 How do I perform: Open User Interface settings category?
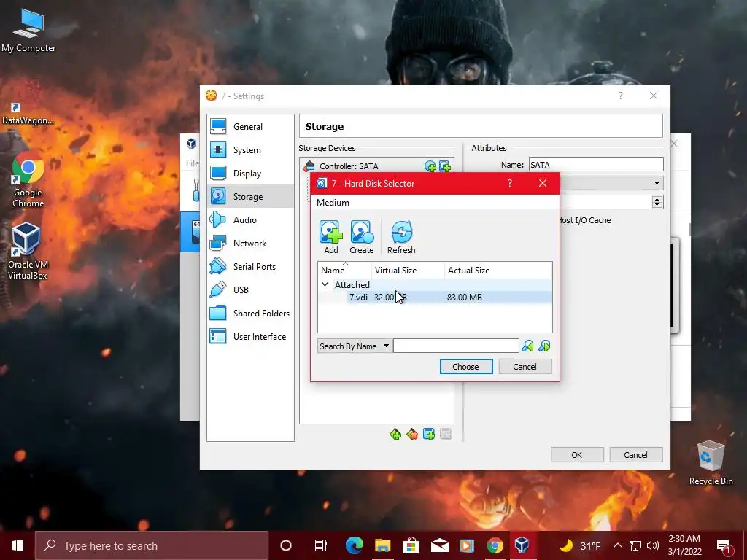point(251,337)
